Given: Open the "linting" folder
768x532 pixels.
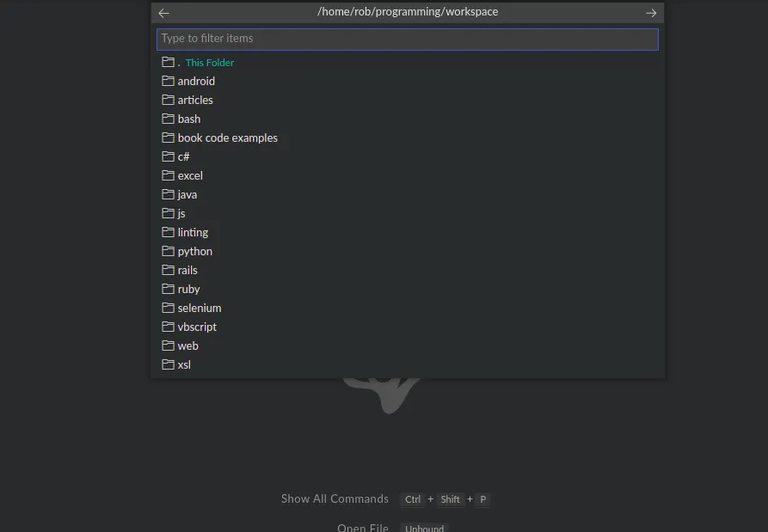Looking at the screenshot, I should click(x=193, y=232).
